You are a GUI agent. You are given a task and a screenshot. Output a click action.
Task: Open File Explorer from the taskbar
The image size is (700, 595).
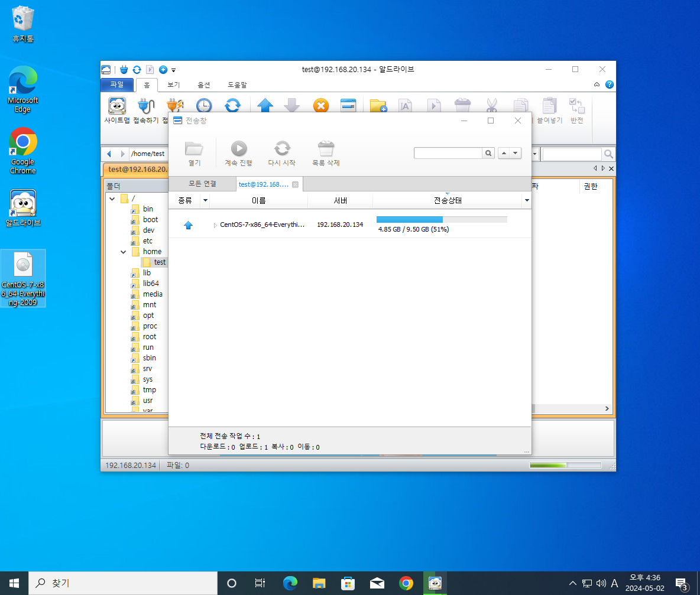point(319,583)
